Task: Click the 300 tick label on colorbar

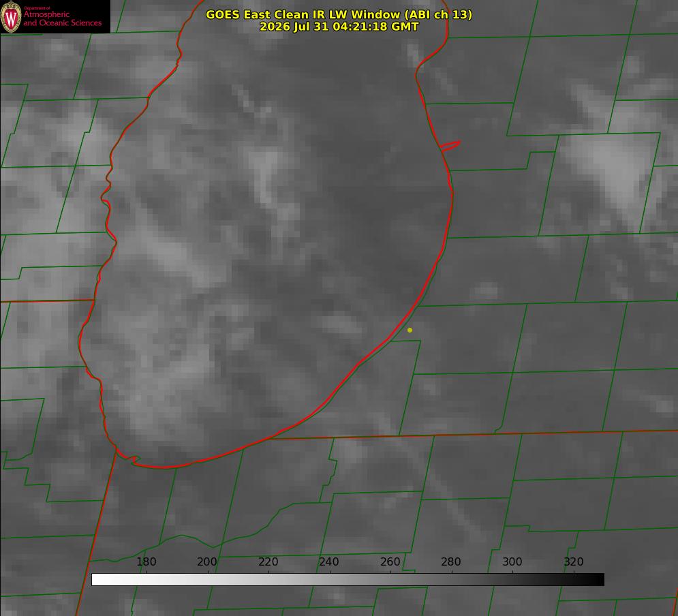Action: pos(512,561)
